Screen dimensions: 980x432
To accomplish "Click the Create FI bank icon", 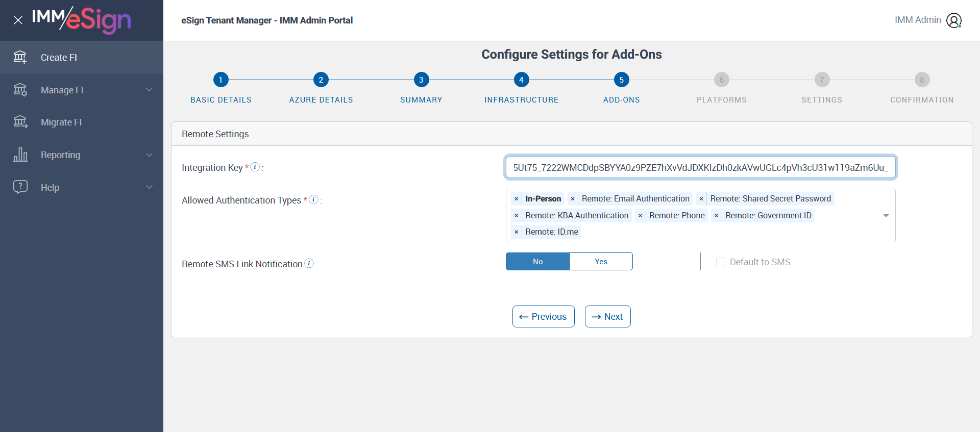I will pos(20,57).
